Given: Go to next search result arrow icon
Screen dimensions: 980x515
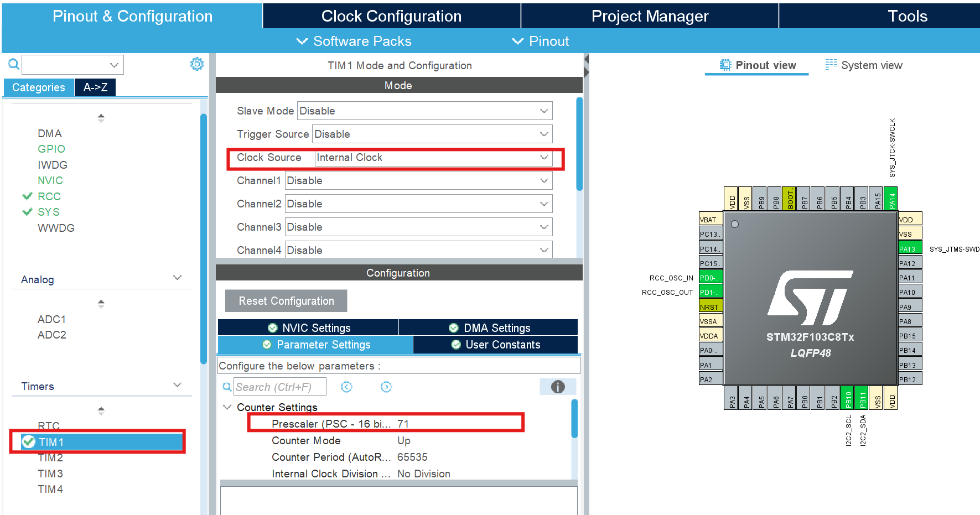Looking at the screenshot, I should pos(386,387).
